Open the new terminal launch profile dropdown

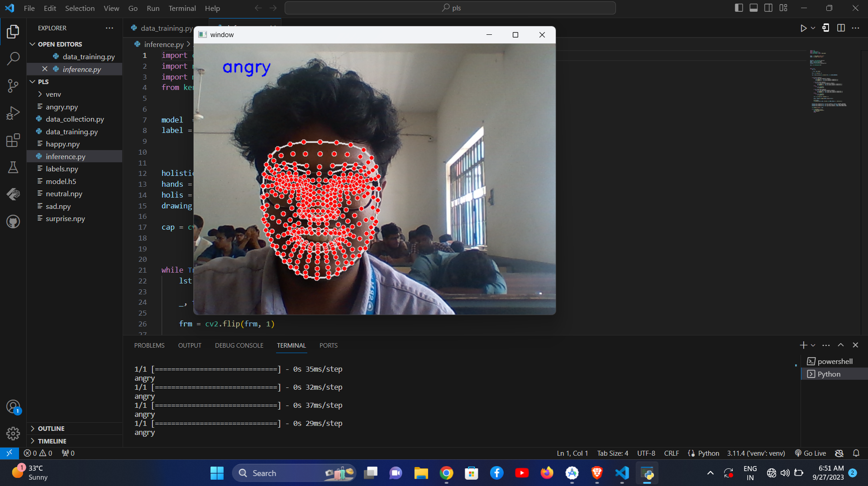click(813, 345)
